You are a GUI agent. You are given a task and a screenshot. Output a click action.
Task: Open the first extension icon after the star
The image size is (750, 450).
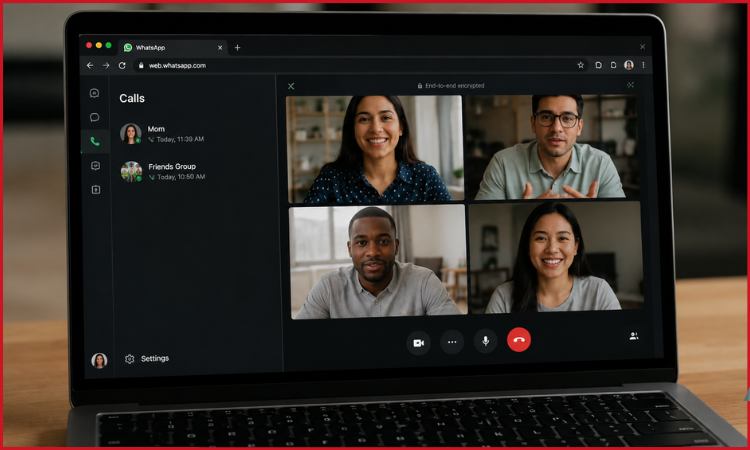tap(598, 65)
